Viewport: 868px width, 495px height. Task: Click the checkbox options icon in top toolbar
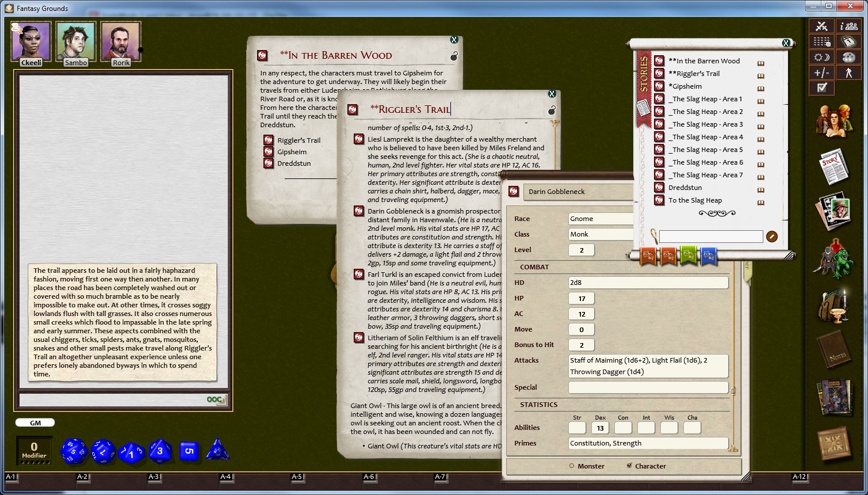click(x=822, y=87)
